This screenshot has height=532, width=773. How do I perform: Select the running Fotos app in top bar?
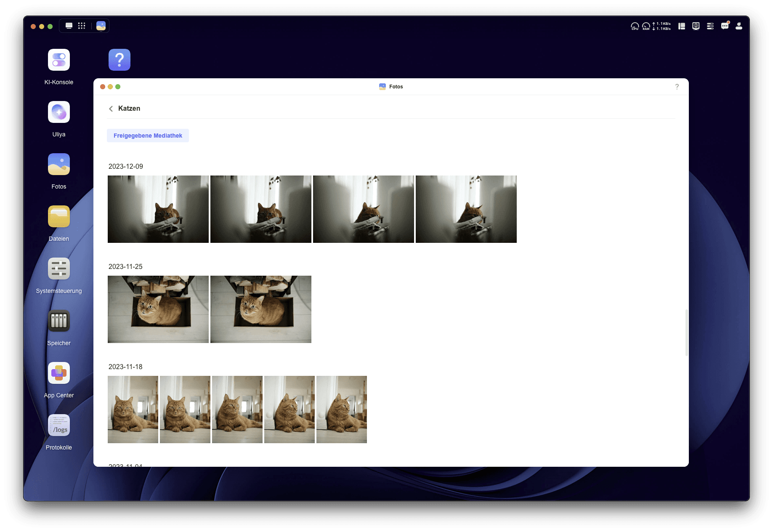pyautogui.click(x=101, y=26)
